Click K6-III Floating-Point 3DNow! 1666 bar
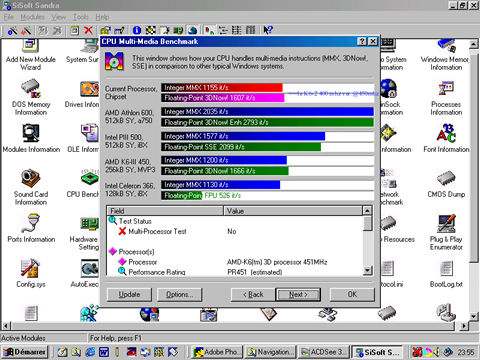The height and width of the screenshot is (360, 480). [x=225, y=171]
